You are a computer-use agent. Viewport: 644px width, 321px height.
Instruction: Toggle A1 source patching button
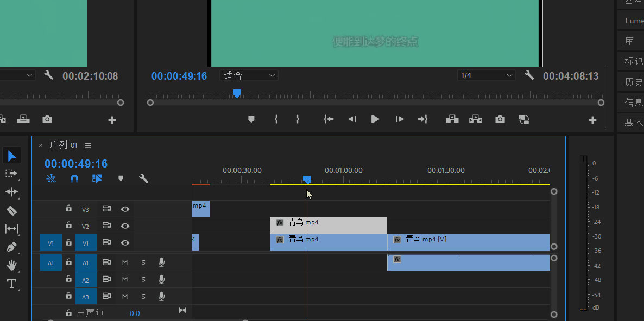tap(51, 262)
